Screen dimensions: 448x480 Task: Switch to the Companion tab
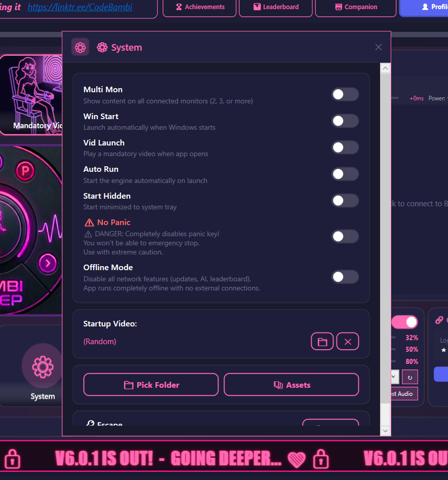(356, 7)
